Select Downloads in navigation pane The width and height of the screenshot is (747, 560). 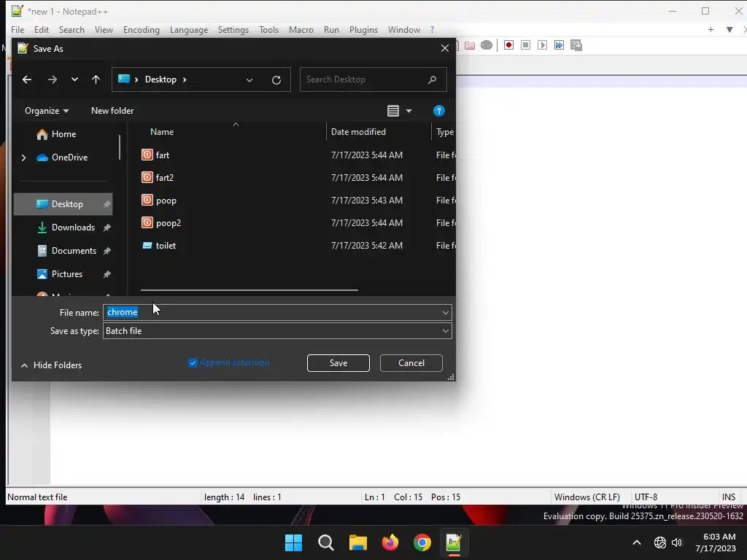tap(63, 227)
